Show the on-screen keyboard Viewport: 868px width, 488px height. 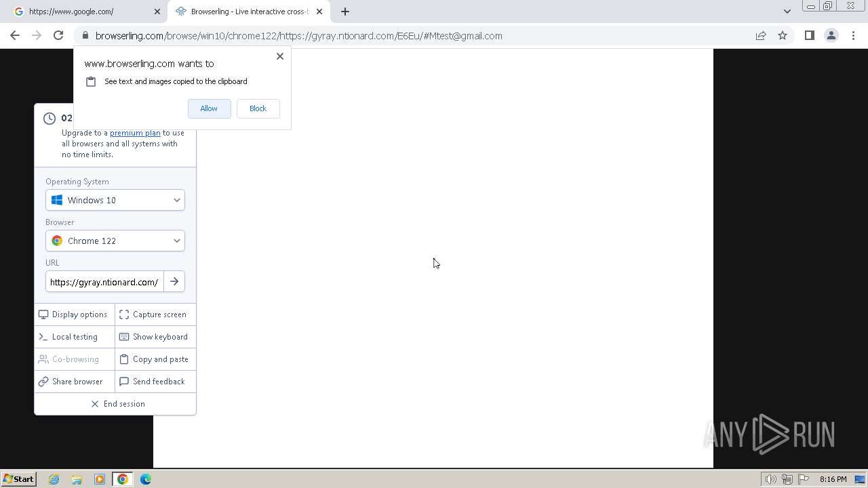[x=155, y=337]
